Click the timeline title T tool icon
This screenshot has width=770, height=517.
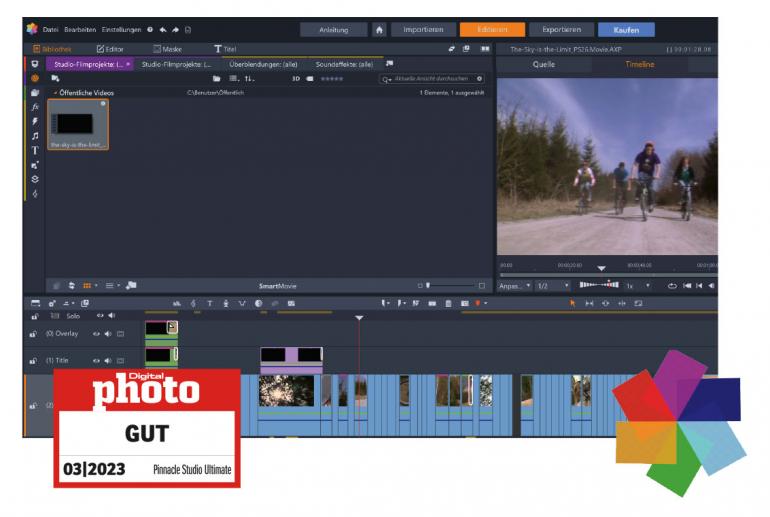coord(210,303)
